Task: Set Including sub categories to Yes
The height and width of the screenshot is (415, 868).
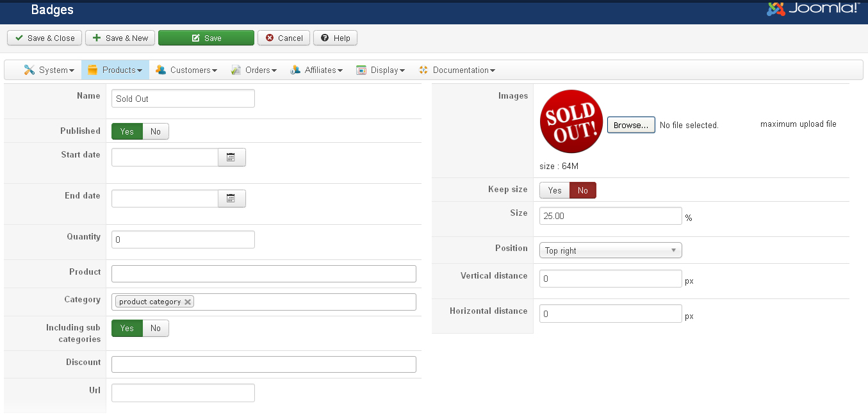Action: 127,328
